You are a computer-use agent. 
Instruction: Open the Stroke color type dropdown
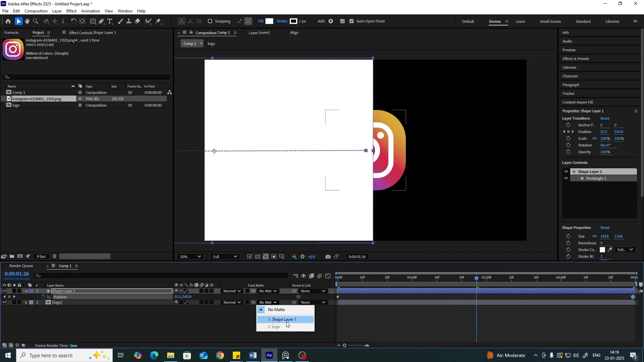(626, 250)
